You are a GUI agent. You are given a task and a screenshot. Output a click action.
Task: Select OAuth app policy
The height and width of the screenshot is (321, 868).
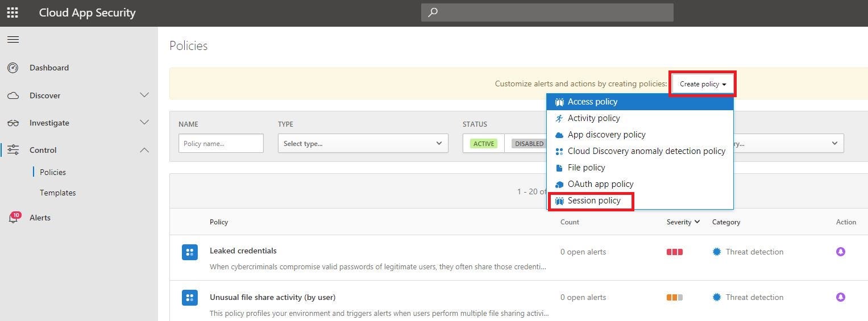[x=640, y=184]
